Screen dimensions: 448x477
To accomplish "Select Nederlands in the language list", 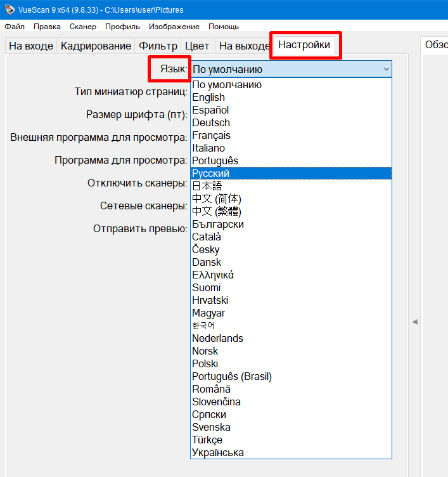I will [x=291, y=338].
